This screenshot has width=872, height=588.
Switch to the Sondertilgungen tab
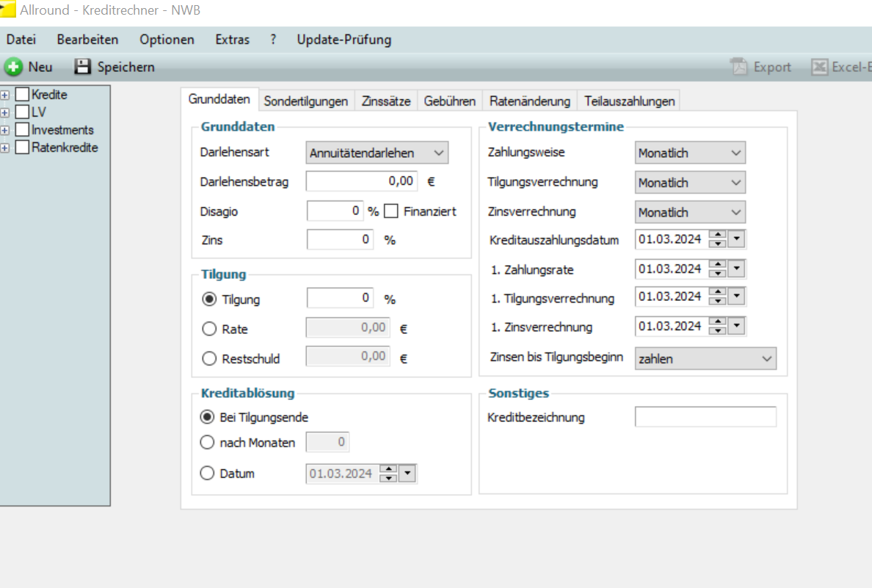(x=305, y=101)
